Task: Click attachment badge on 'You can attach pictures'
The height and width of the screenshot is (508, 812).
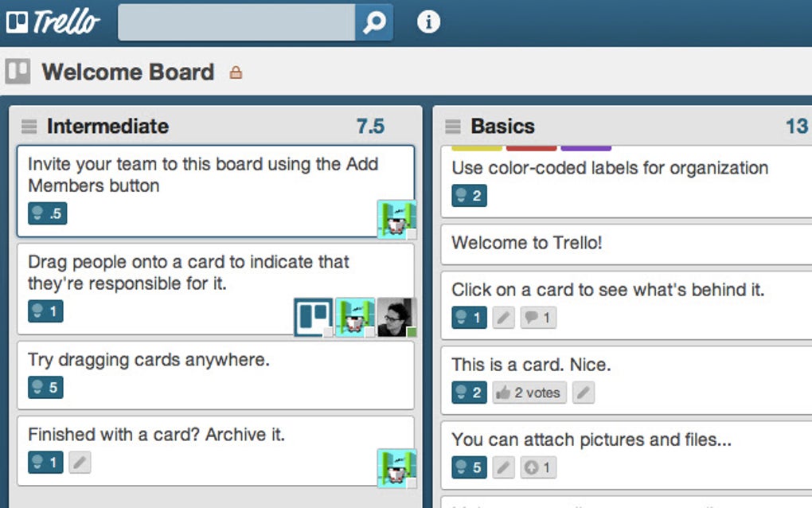Action: [538, 467]
